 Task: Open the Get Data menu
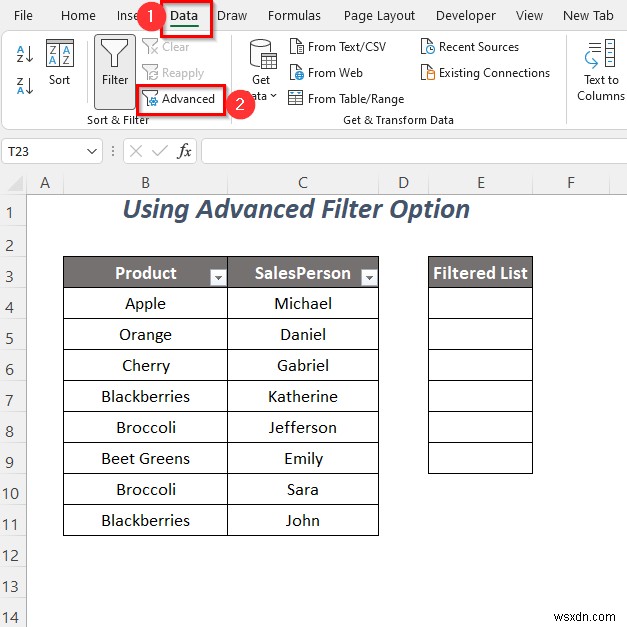point(261,70)
